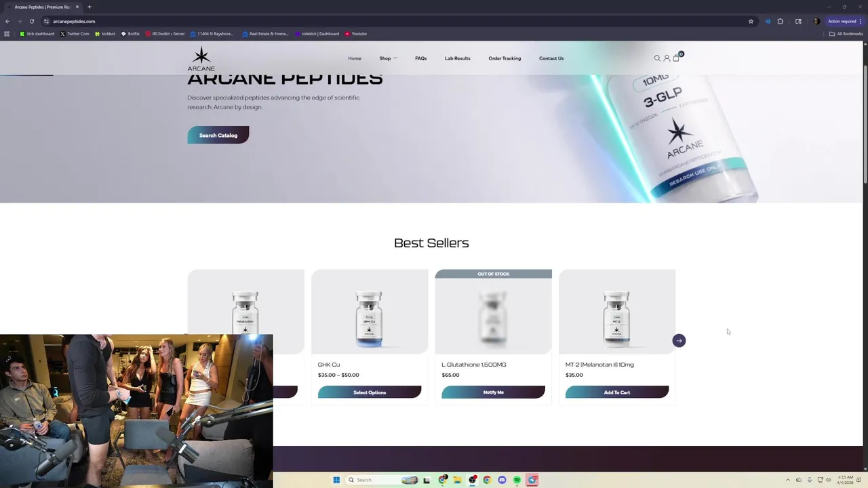Viewport: 868px width, 488px height.
Task: Open the sidekick Dashboard bookmark
Action: coord(317,34)
